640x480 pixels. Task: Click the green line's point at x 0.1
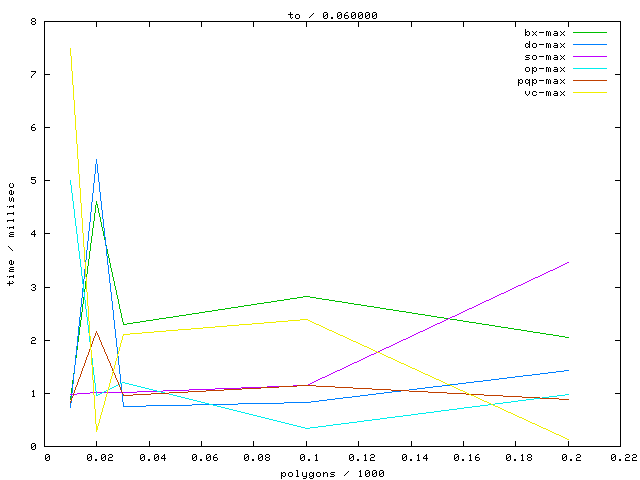[x=306, y=296]
